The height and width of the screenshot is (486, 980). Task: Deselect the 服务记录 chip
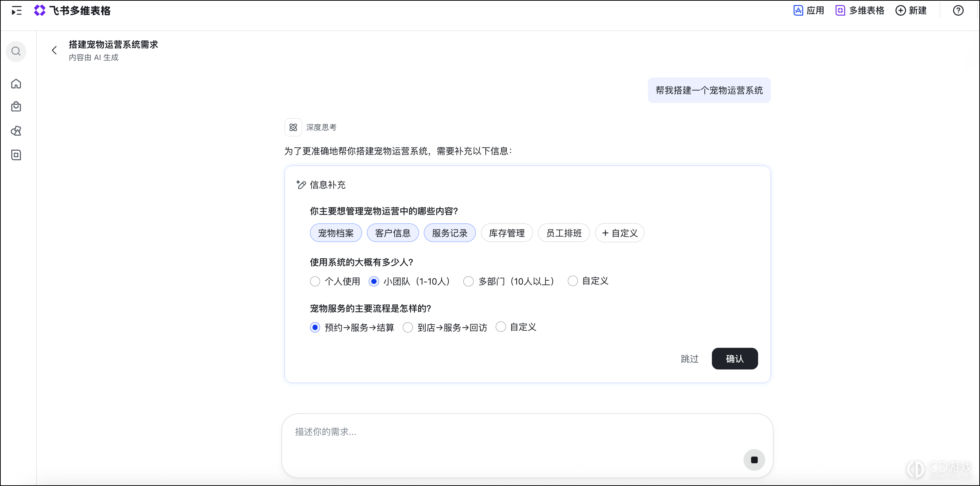point(450,233)
